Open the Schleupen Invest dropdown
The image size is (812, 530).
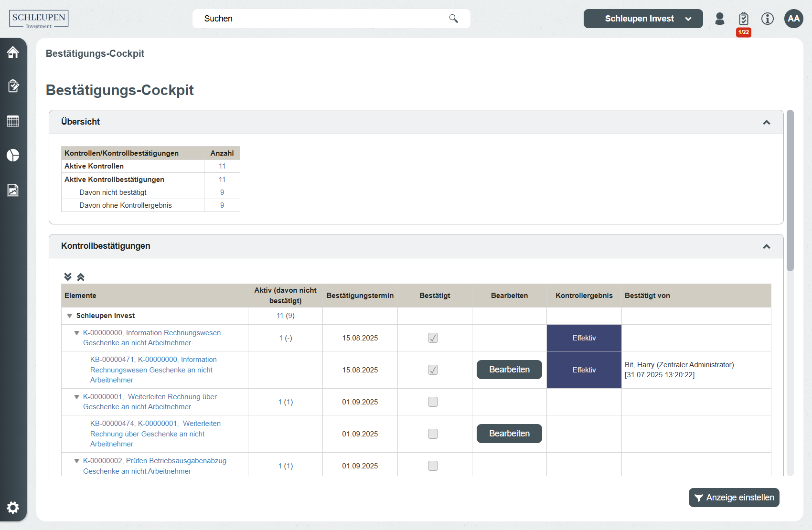tap(643, 19)
